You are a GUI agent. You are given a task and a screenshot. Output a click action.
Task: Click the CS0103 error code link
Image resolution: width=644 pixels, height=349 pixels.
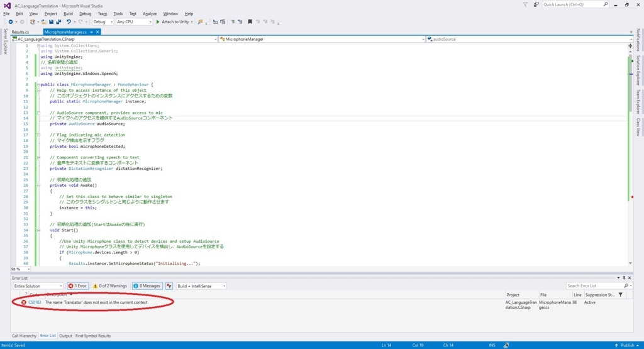[x=35, y=302]
